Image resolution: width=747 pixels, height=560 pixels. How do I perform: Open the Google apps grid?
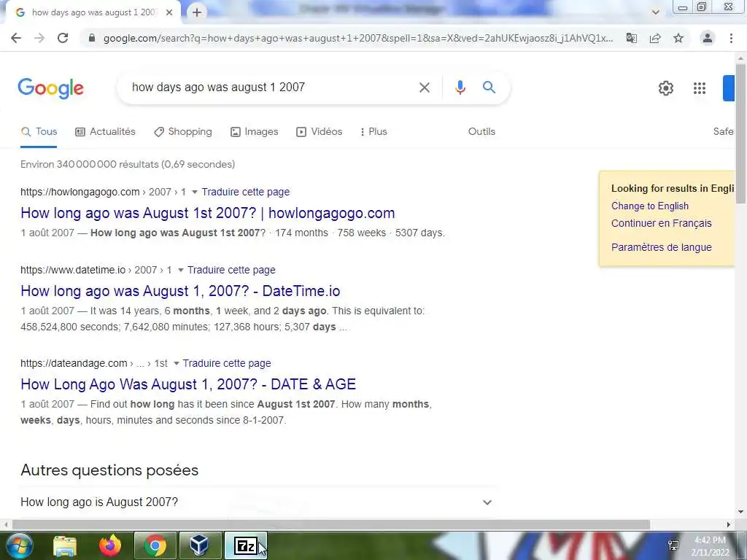(x=700, y=88)
